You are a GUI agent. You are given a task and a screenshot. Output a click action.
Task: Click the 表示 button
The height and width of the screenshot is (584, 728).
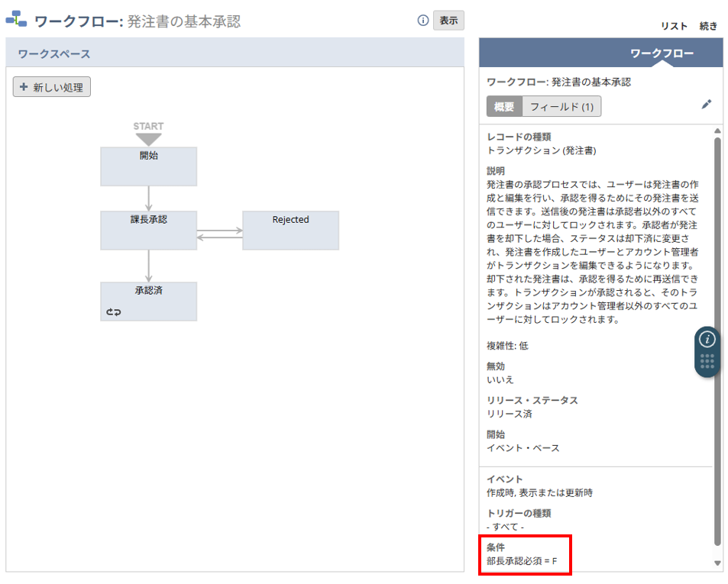(x=448, y=21)
